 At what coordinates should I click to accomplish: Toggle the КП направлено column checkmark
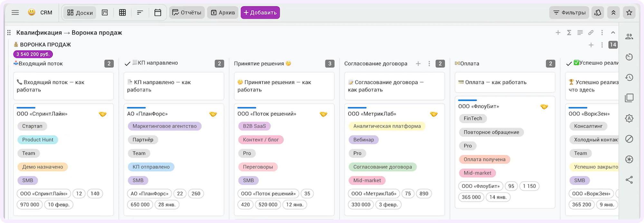[128, 64]
